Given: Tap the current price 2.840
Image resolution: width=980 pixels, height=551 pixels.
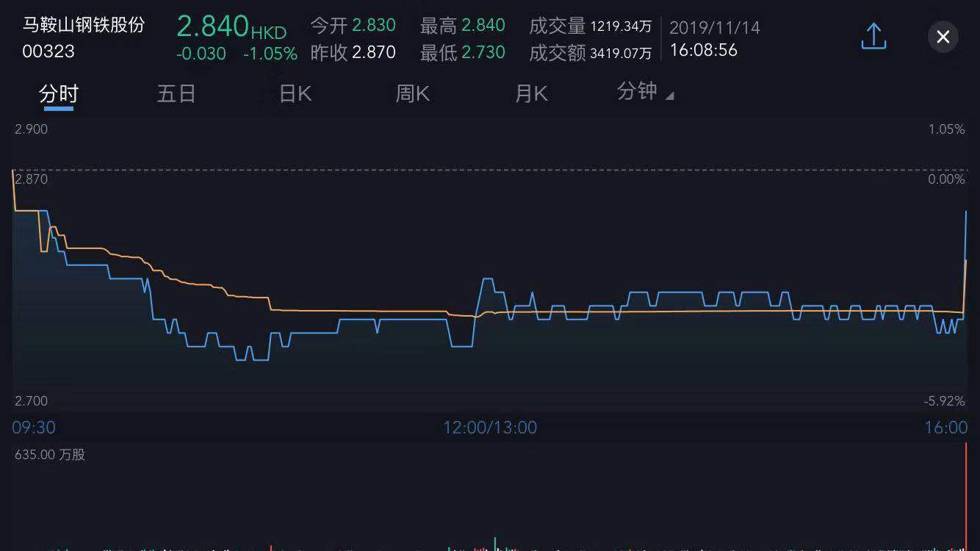Looking at the screenshot, I should tap(213, 26).
